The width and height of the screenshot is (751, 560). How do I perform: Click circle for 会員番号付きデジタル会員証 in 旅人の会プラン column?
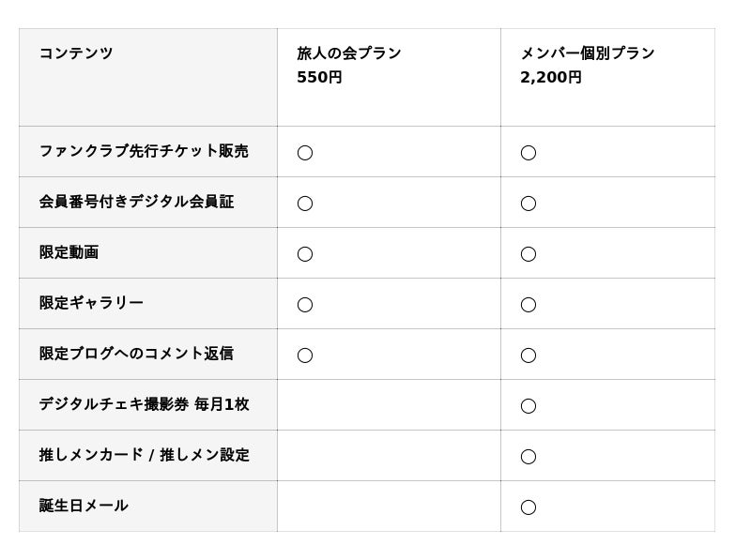click(305, 203)
